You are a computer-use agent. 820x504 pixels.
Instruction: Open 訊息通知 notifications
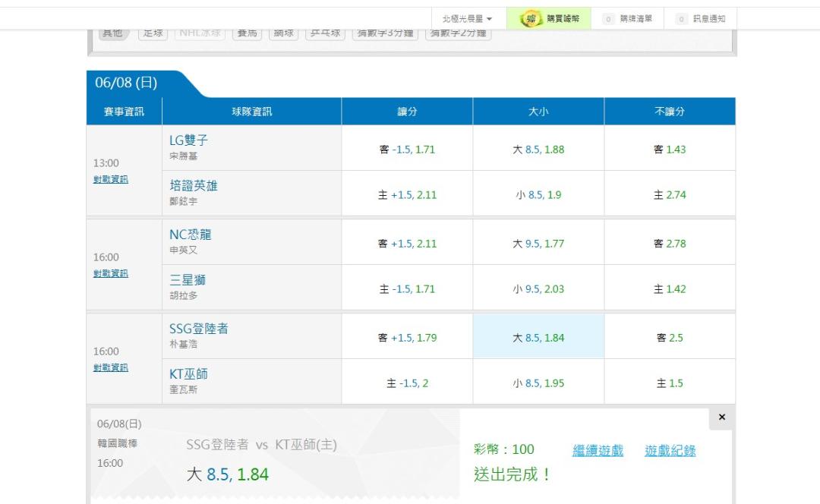[701, 19]
